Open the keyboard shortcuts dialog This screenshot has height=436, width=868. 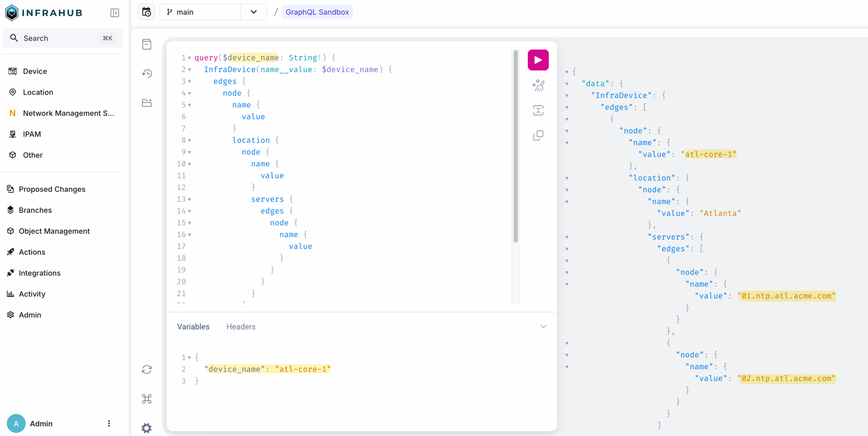[x=146, y=399]
